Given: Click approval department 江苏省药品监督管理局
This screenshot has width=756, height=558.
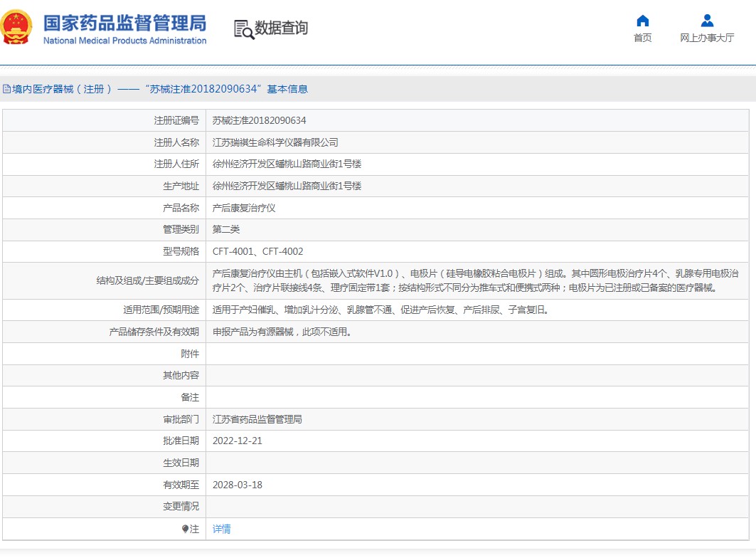Looking at the screenshot, I should (257, 419).
